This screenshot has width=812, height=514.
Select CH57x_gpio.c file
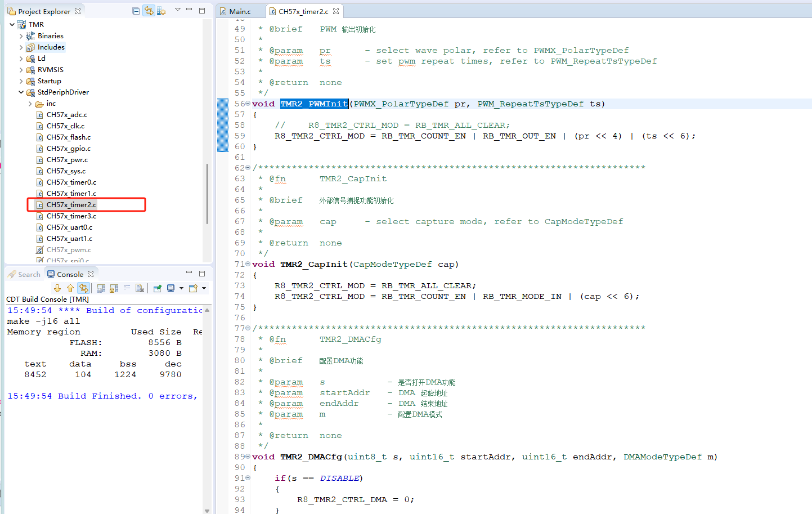[x=69, y=149]
